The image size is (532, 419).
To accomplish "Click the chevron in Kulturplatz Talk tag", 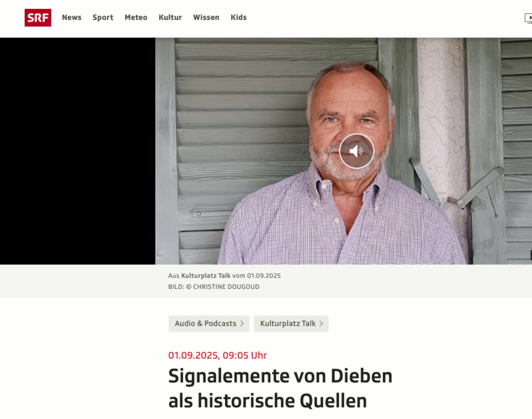I will coord(321,324).
